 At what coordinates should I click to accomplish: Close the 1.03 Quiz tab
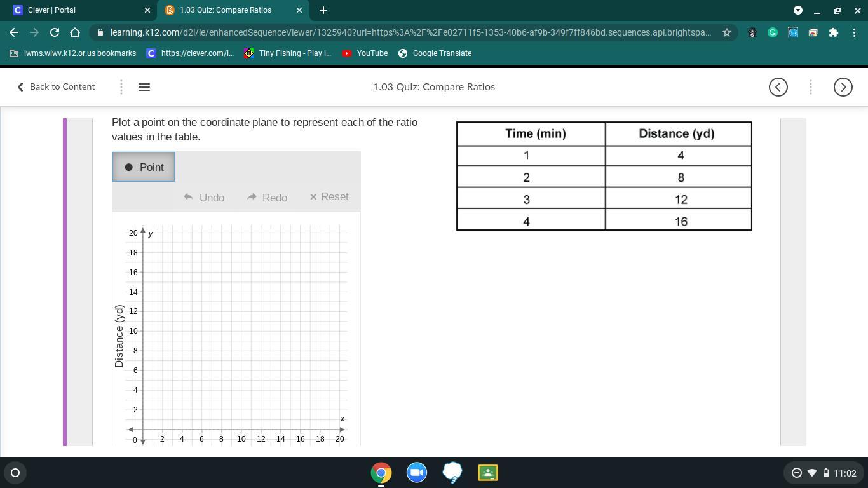click(x=299, y=10)
